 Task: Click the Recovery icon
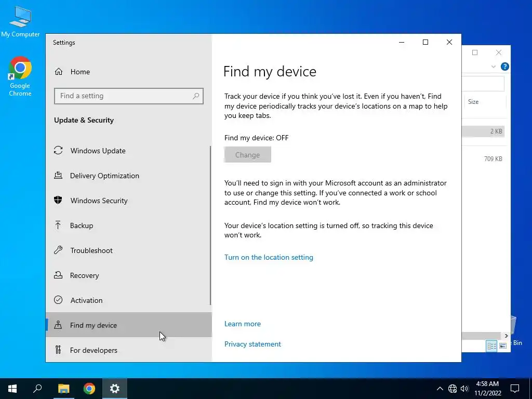58,275
